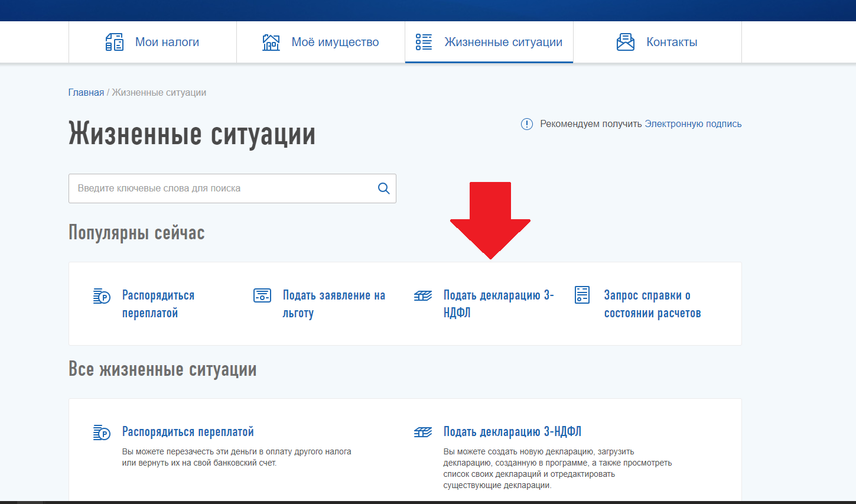This screenshot has width=856, height=504.
Task: Click money icon in all situations Подать декларацию
Action: click(x=423, y=432)
